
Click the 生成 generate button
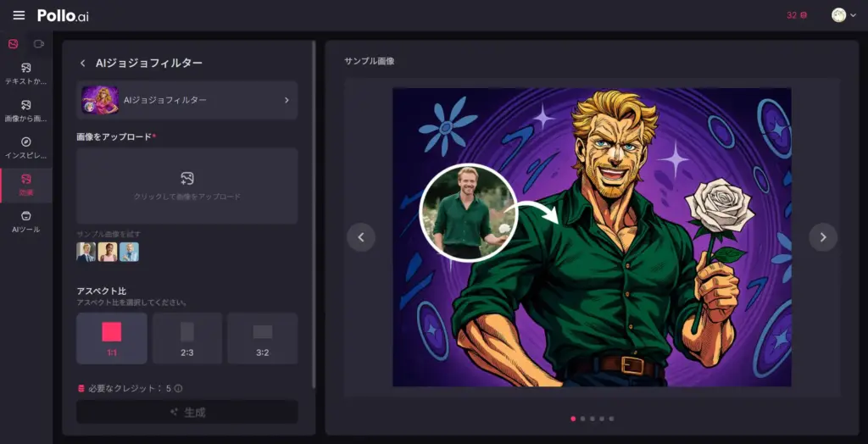pos(187,412)
